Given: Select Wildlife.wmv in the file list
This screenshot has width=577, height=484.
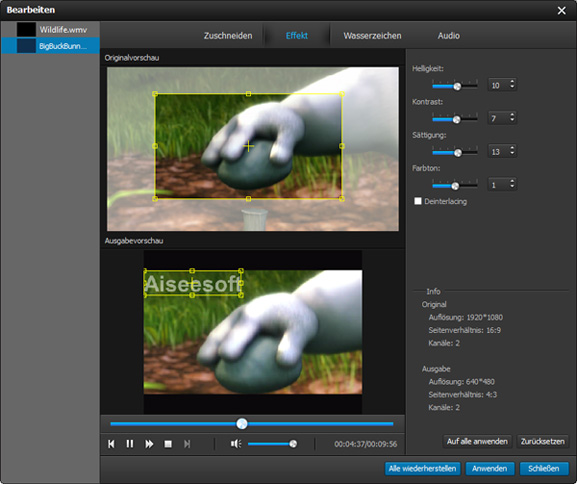Looking at the screenshot, I should (x=50, y=29).
